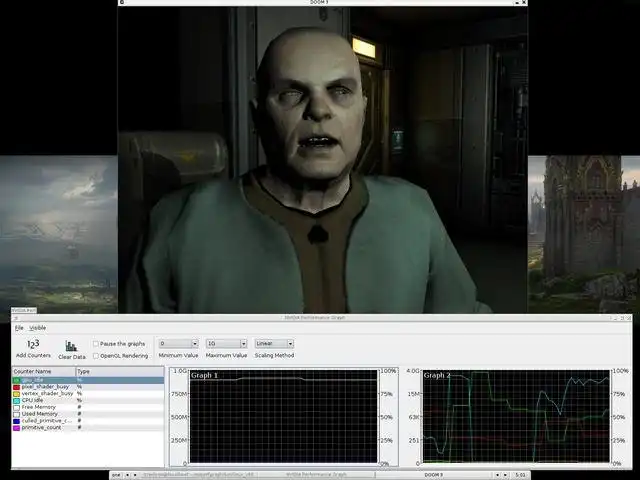Click the green swatch of the gpu_idle row
This screenshot has width=640, height=480.
pos(16,380)
